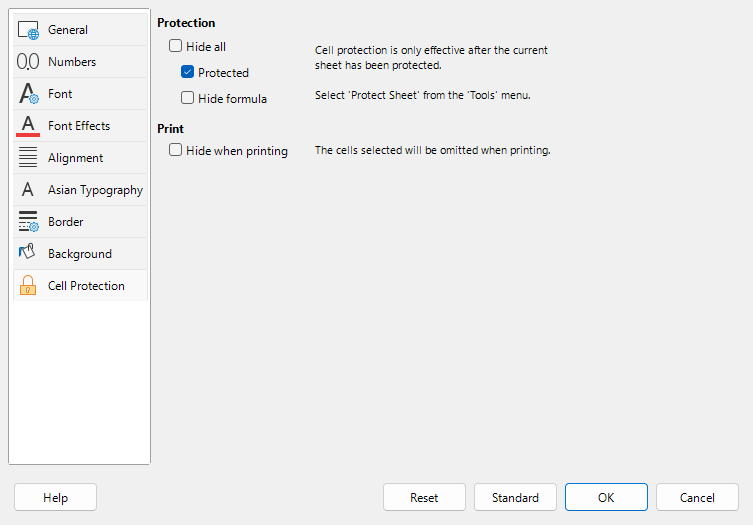Click the Asian Typography label
This screenshot has width=753, height=525.
click(x=96, y=190)
